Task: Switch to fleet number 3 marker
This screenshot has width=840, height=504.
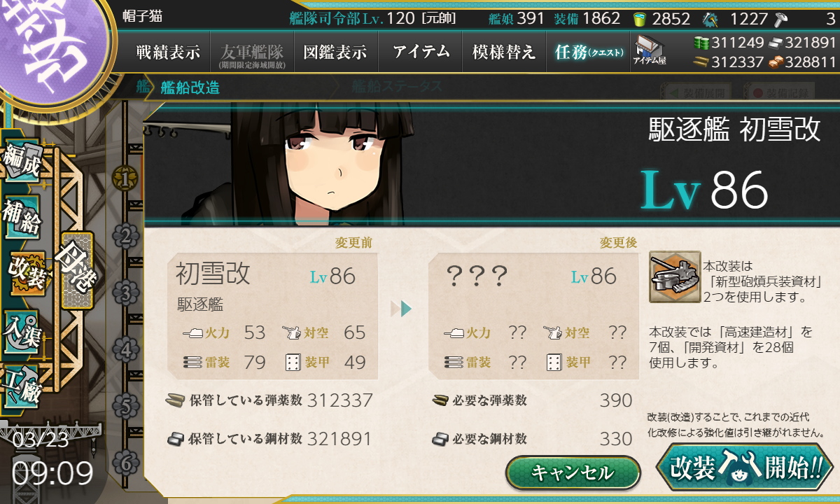Action: [x=125, y=293]
